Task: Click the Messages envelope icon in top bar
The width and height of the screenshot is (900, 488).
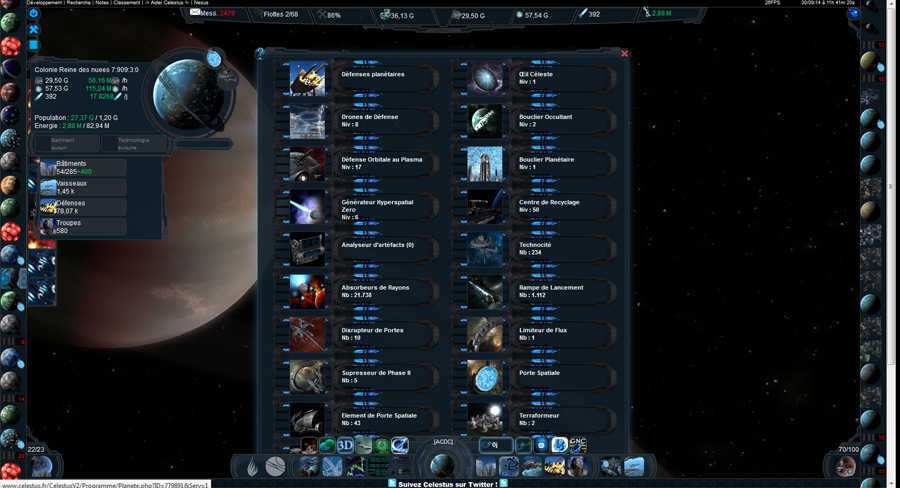Action: [196, 13]
